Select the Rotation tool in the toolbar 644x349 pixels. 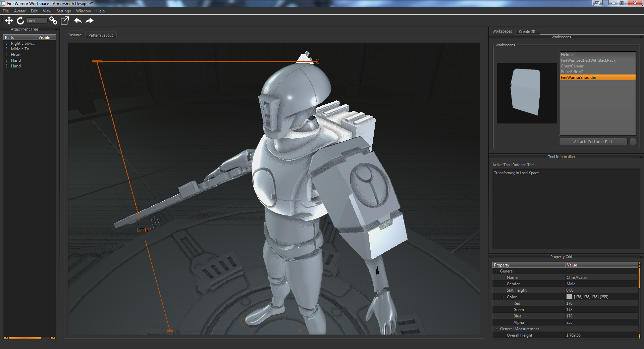coord(20,20)
